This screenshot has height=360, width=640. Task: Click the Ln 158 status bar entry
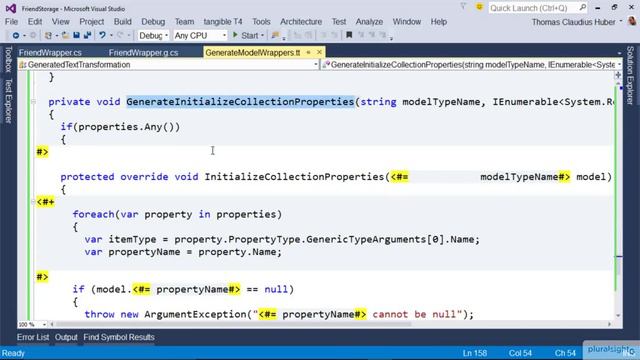475,353
